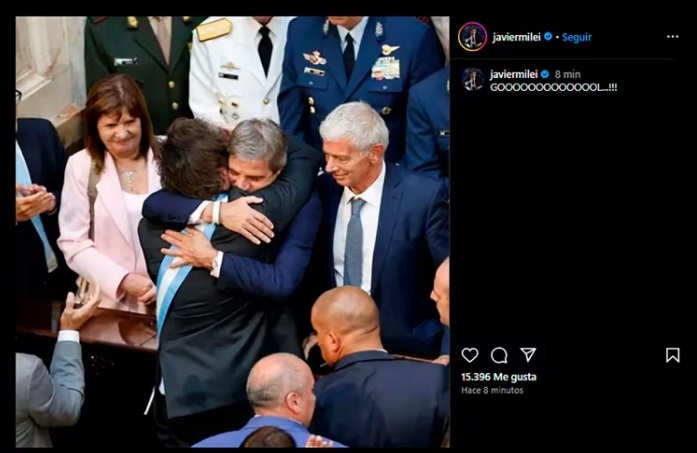697x453 pixels.
Task: Click the header profile avatar with story ring
Action: pyautogui.click(x=472, y=37)
